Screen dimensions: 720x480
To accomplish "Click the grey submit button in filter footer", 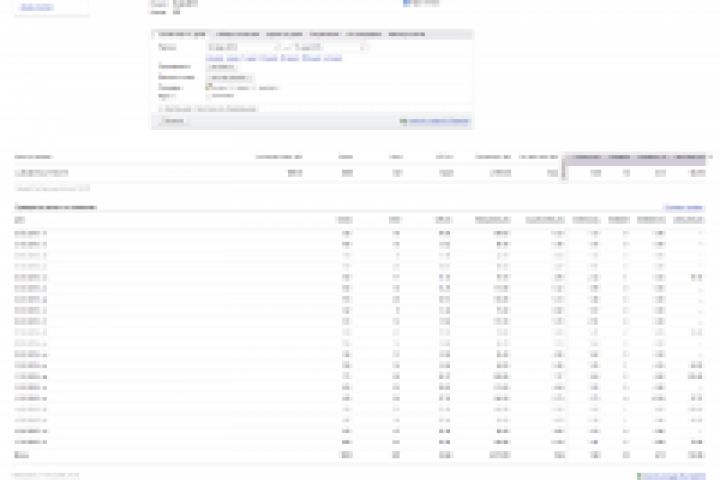I will coord(174,121).
